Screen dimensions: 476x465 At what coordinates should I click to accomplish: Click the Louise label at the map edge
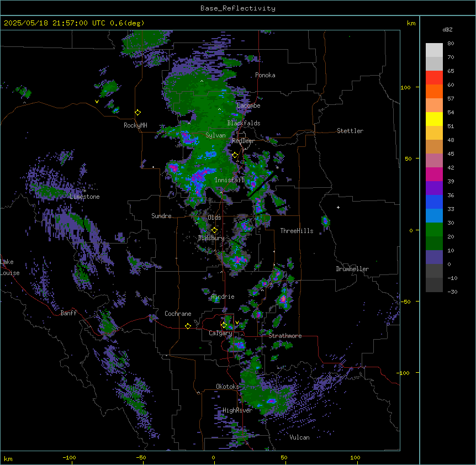[10, 273]
